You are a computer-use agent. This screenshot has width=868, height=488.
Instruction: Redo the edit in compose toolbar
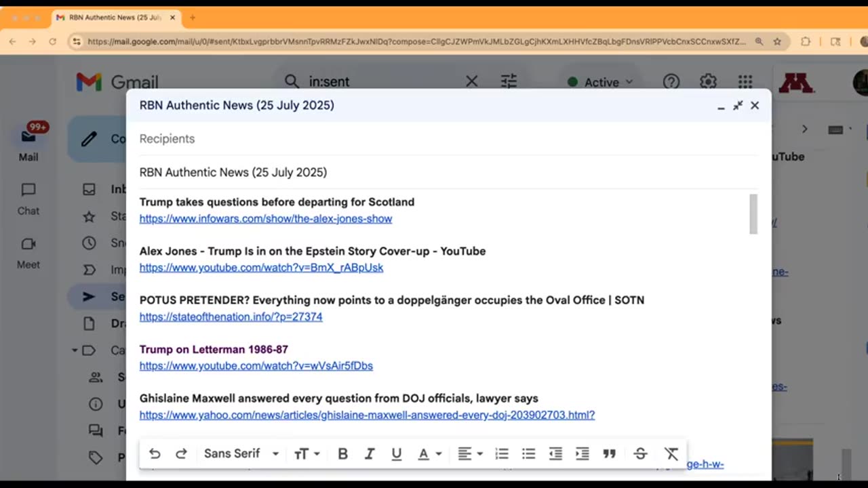pyautogui.click(x=181, y=453)
